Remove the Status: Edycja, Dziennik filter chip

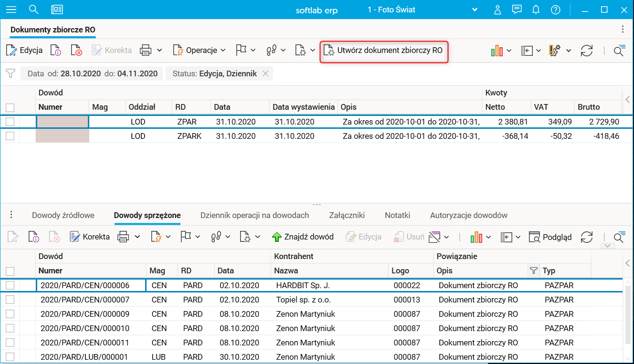tap(265, 73)
